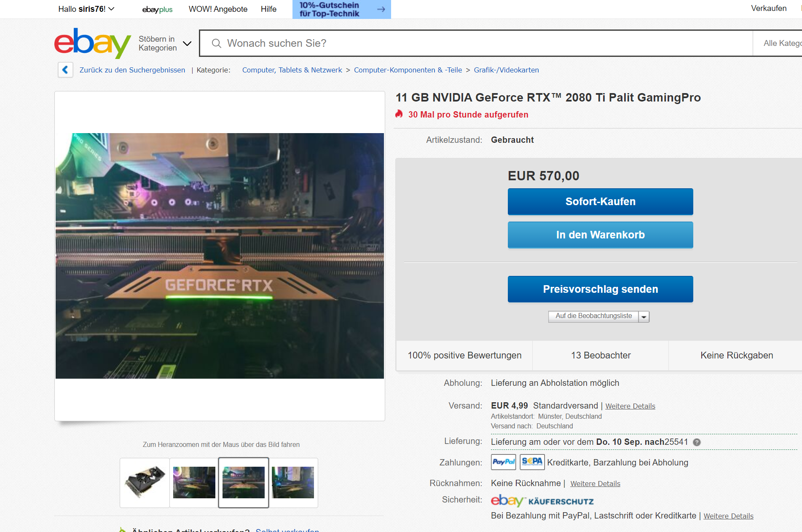Click the product title RTX 2080 Ti
The height and width of the screenshot is (532, 802).
[548, 98]
